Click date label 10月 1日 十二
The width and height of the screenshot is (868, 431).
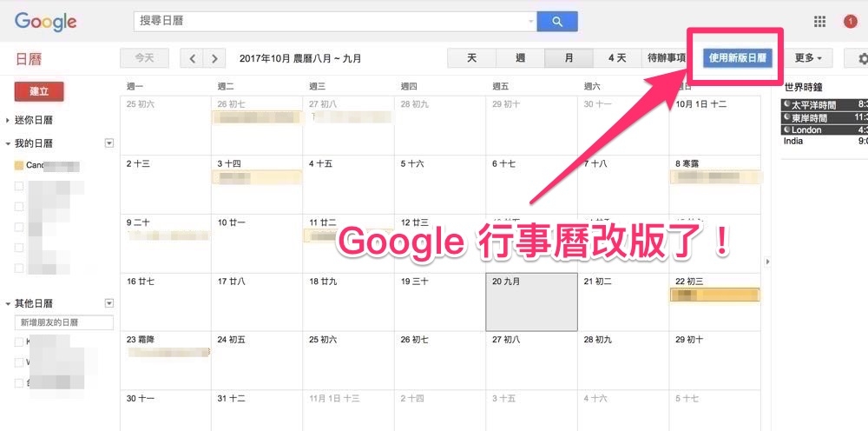[x=700, y=103]
